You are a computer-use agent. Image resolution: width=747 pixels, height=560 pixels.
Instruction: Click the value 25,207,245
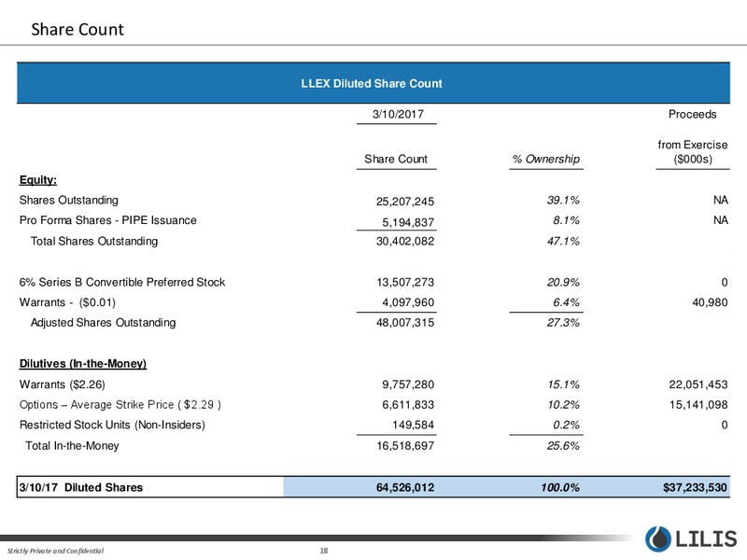coord(405,202)
